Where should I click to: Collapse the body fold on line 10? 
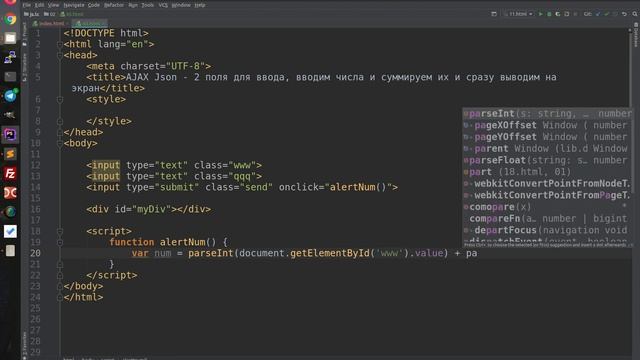tap(60, 143)
